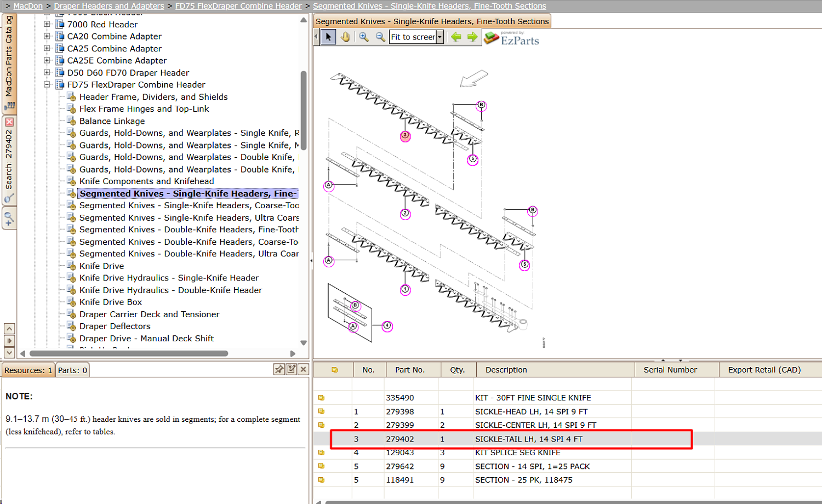
Task: Follow the MacDon breadcrumb link
Action: [28, 6]
